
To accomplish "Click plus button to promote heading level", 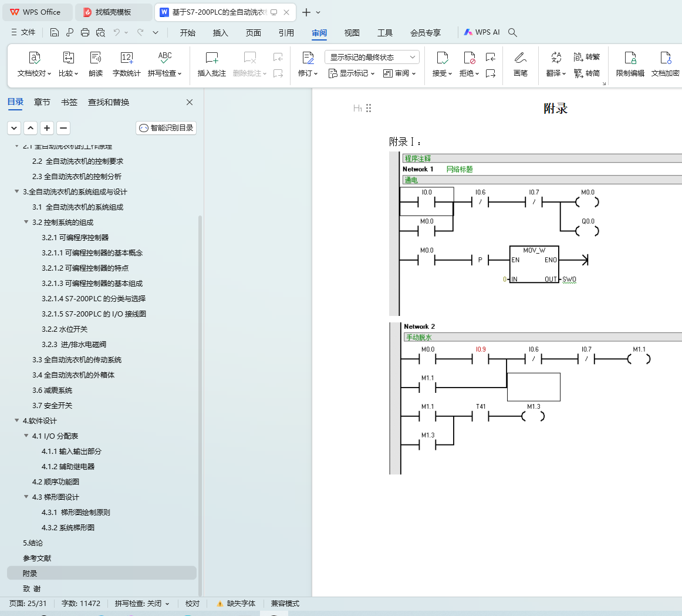I will point(47,128).
